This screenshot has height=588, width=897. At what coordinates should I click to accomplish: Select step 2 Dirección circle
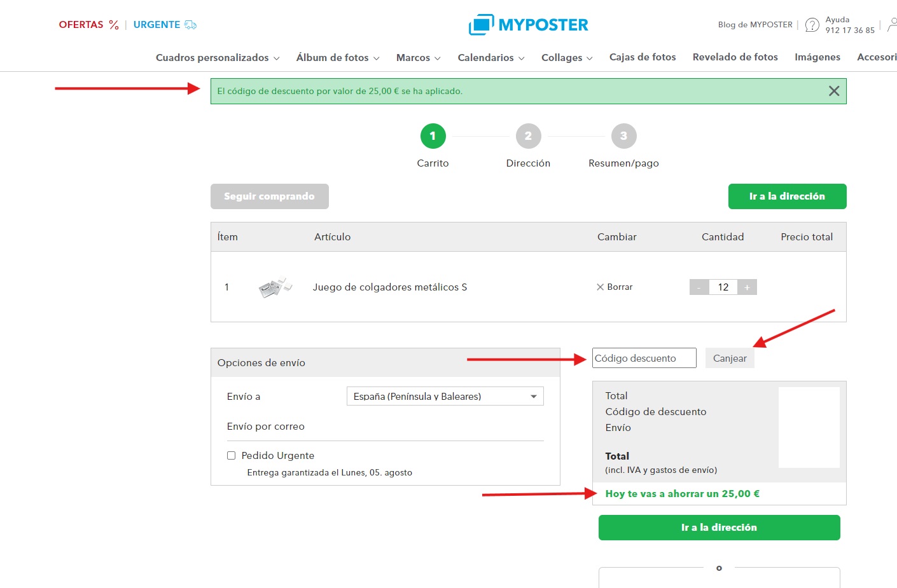point(528,136)
